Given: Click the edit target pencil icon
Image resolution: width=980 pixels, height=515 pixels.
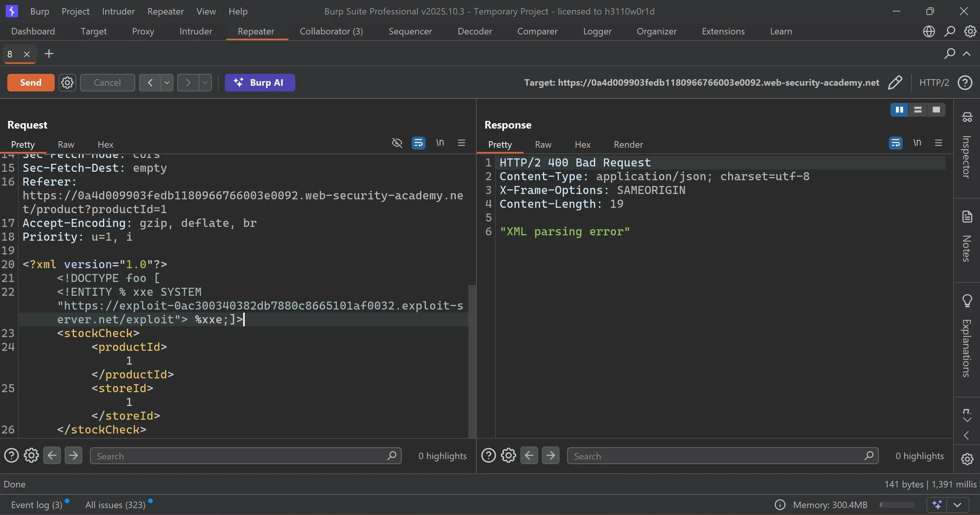Looking at the screenshot, I should coord(895,83).
